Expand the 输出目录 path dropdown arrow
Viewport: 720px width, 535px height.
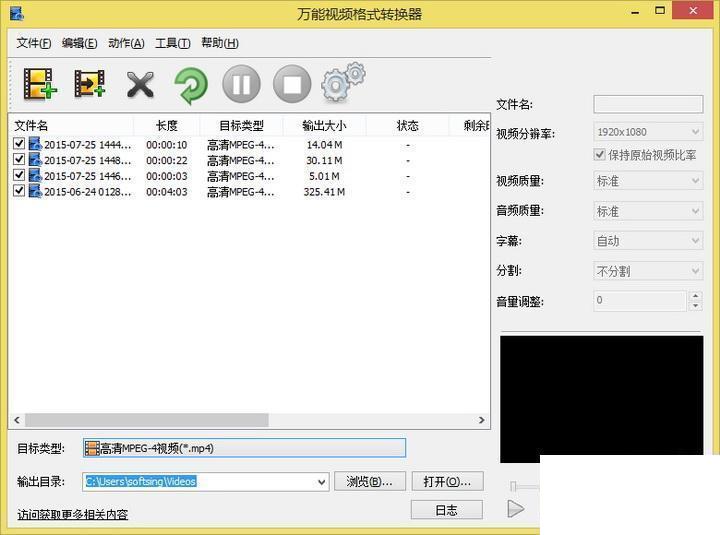click(321, 482)
